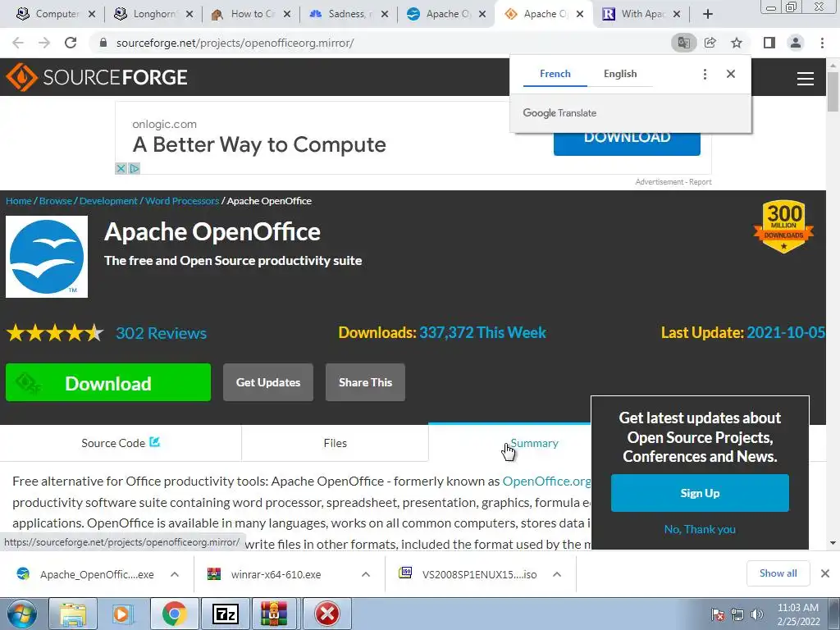Open the Source Code tab
The height and width of the screenshot is (630, 840).
click(x=121, y=443)
